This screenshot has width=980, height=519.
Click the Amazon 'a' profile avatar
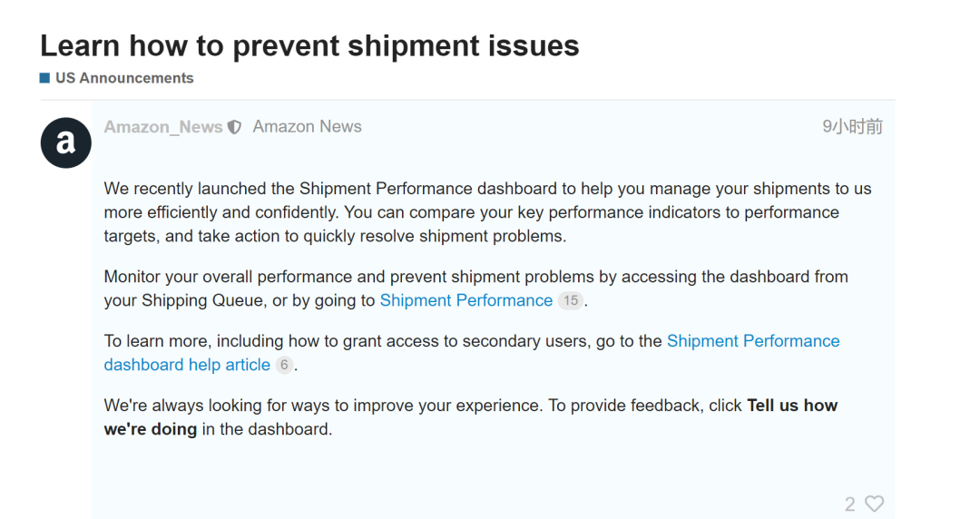coord(66,142)
